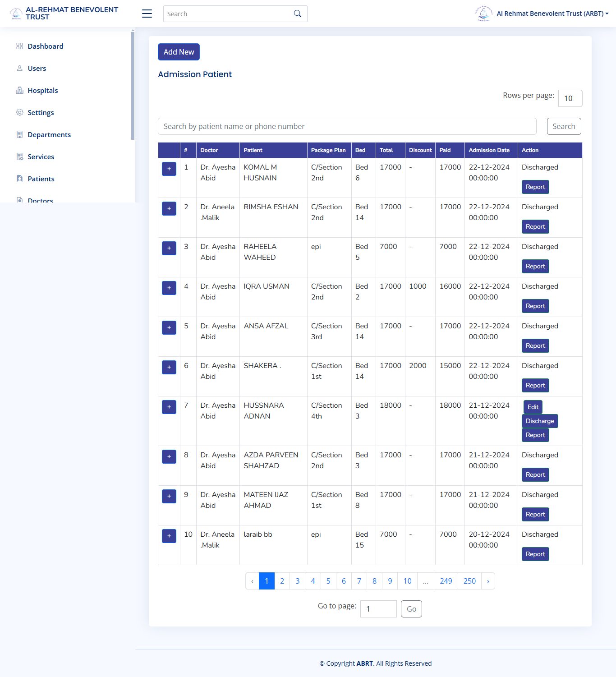
Task: Click the Departments icon in sidebar
Action: tap(19, 134)
